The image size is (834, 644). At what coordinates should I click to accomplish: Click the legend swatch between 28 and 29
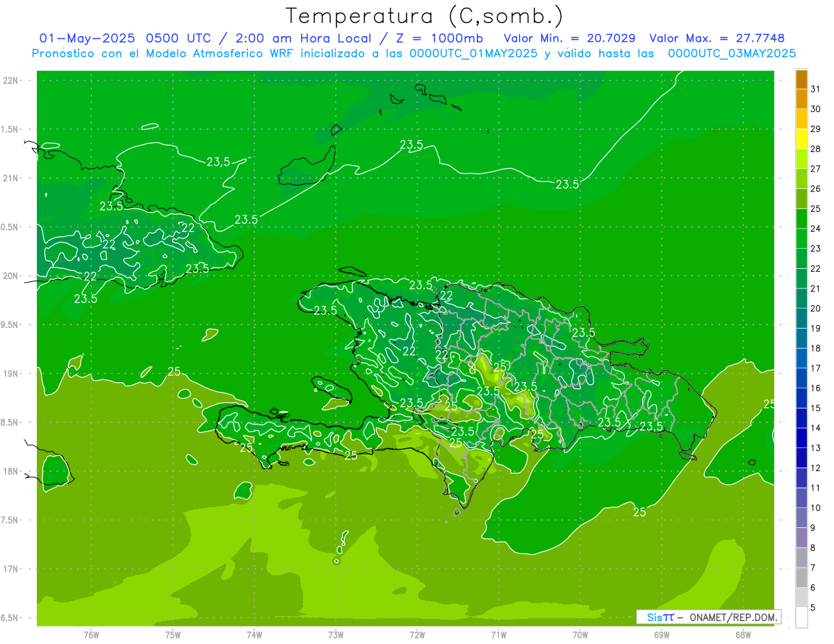801,139
